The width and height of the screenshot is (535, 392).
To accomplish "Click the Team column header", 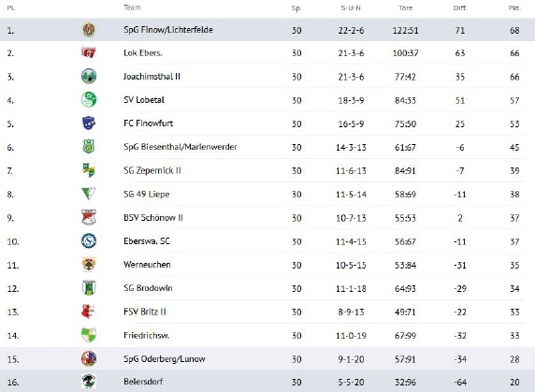I will point(132,7).
